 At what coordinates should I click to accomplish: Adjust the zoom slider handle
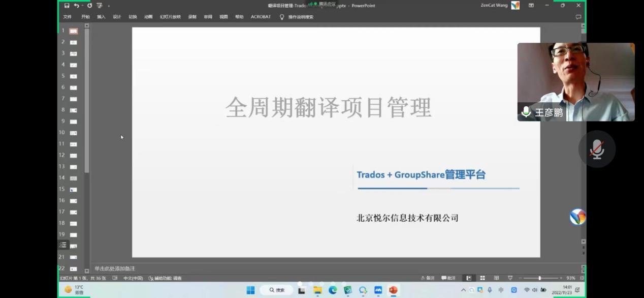coord(539,278)
